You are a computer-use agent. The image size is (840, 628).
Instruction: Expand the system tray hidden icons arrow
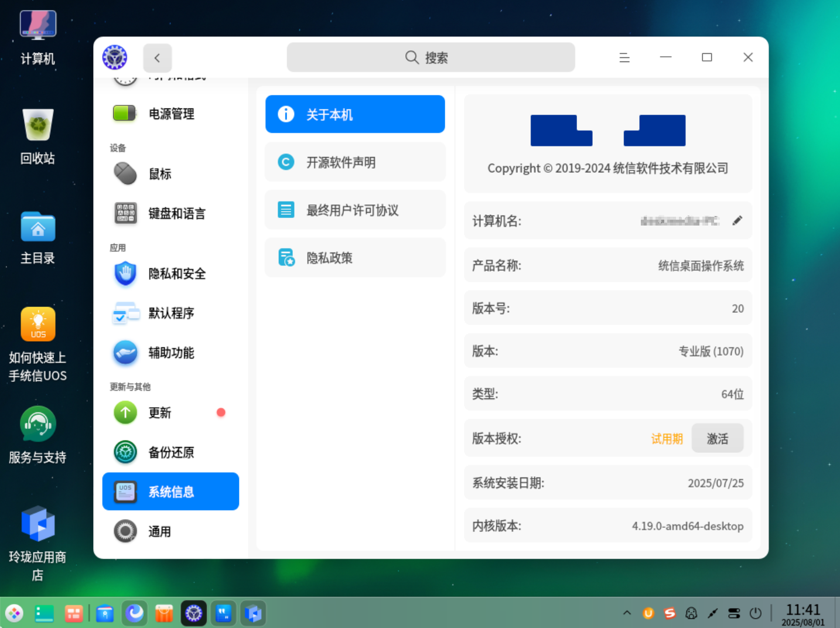627,613
